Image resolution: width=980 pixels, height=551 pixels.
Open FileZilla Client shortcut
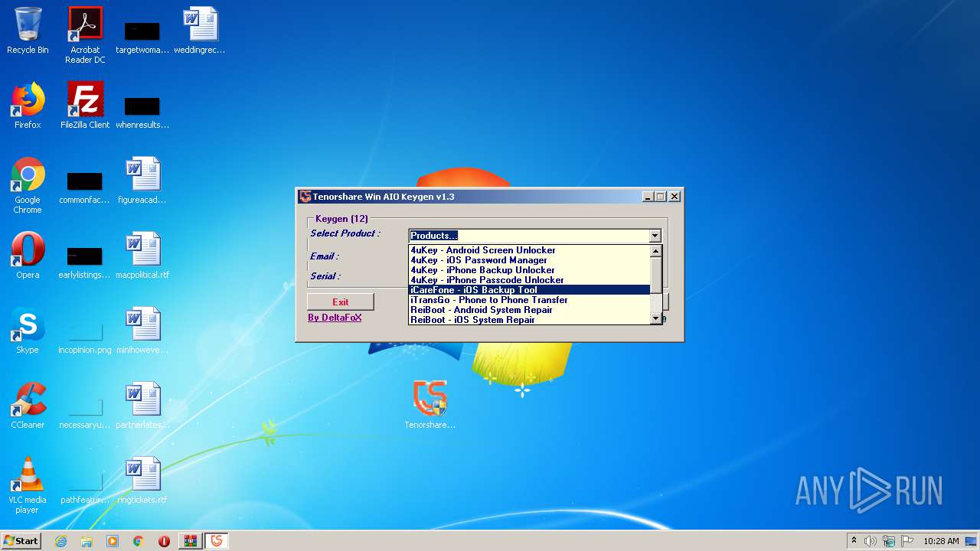[85, 106]
